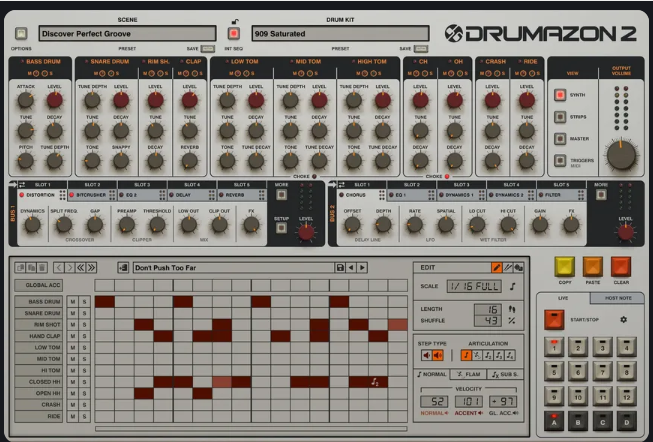Click the shuffle percent icon
Viewport: 653px width, 442px height.
[x=512, y=320]
